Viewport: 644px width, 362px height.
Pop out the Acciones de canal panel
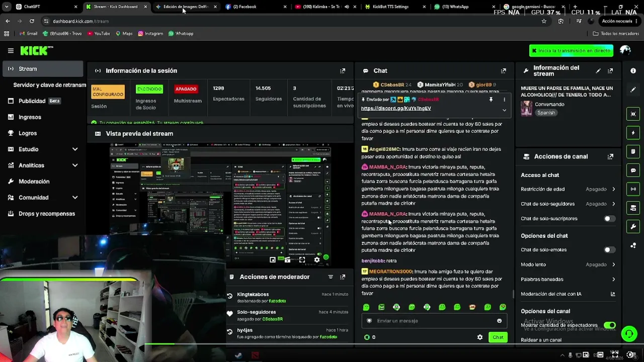(610, 156)
